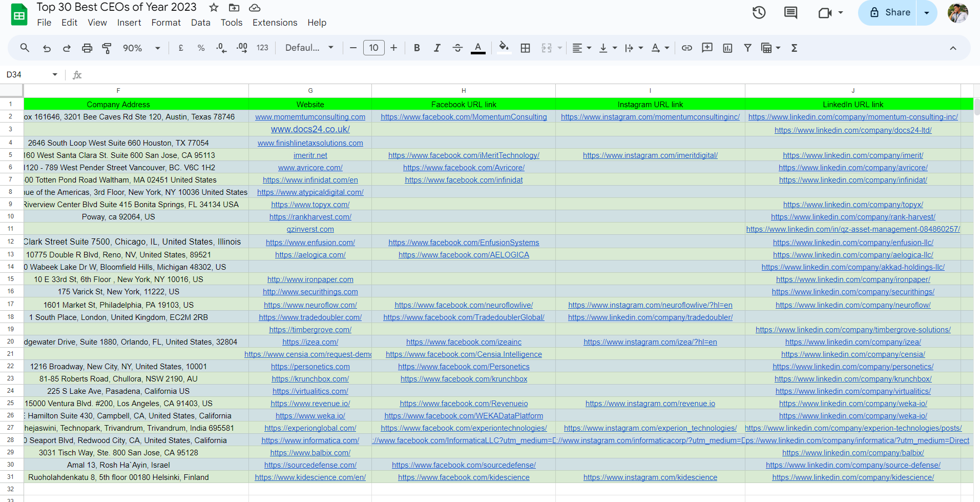Click the LinkedIn URL link header cell
The image size is (980, 502).
[853, 104]
